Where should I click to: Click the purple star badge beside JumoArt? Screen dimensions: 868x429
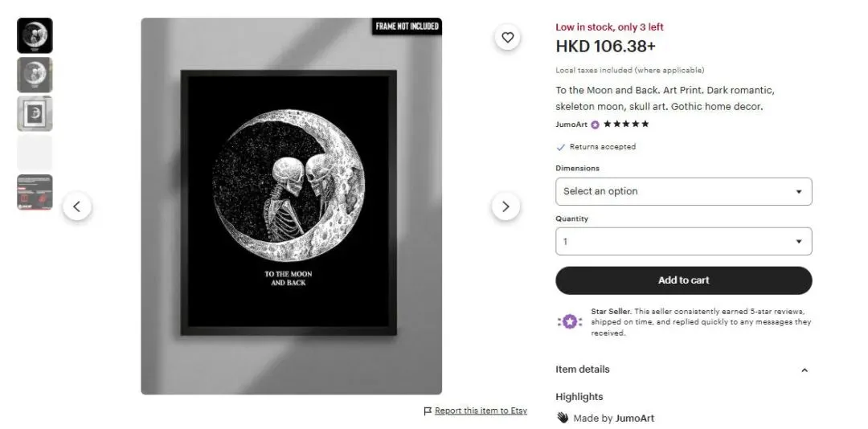(x=595, y=125)
